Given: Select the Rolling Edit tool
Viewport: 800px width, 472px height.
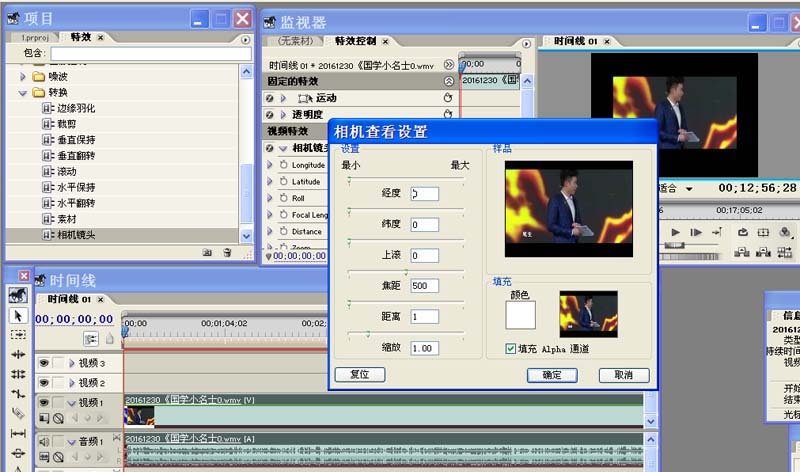Looking at the screenshot, I should click(x=18, y=374).
